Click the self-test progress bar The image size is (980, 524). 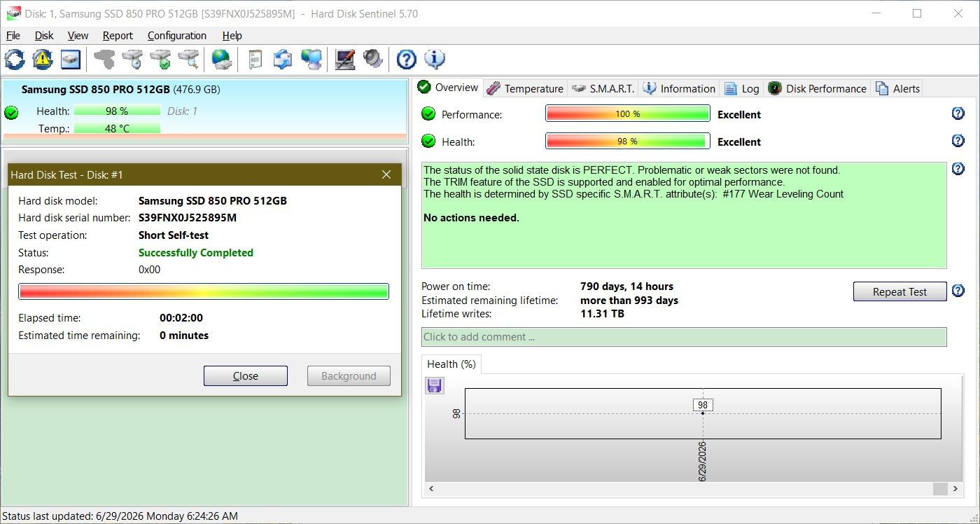click(x=203, y=291)
